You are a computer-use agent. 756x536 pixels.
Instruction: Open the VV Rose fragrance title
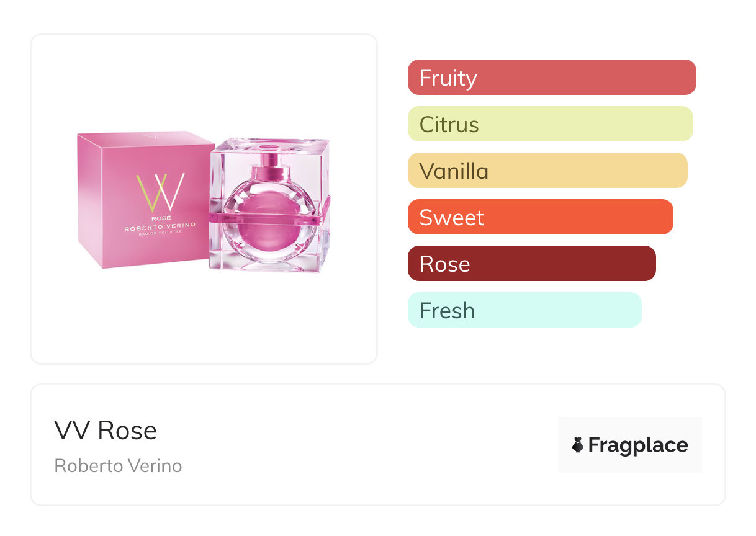(x=106, y=431)
